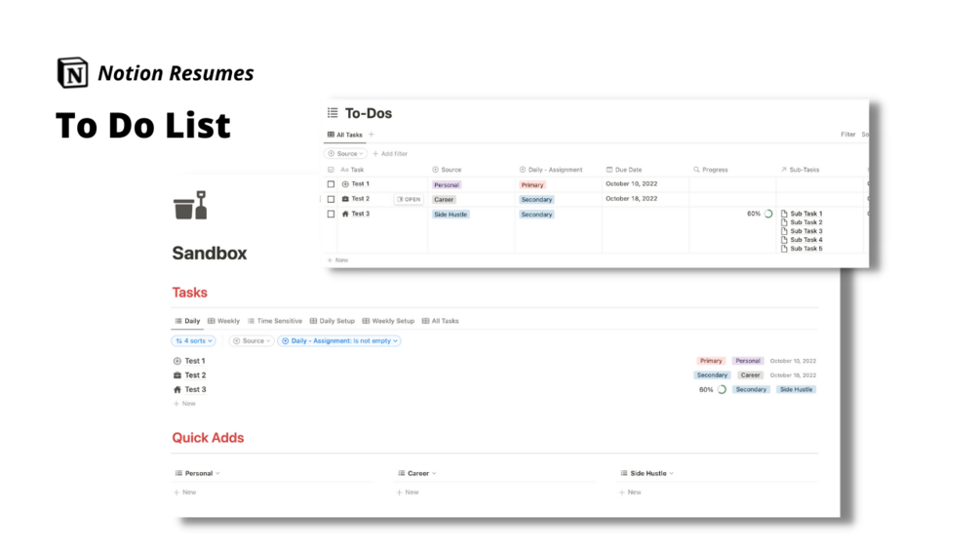Open the 4 sorts dropdown

click(194, 341)
